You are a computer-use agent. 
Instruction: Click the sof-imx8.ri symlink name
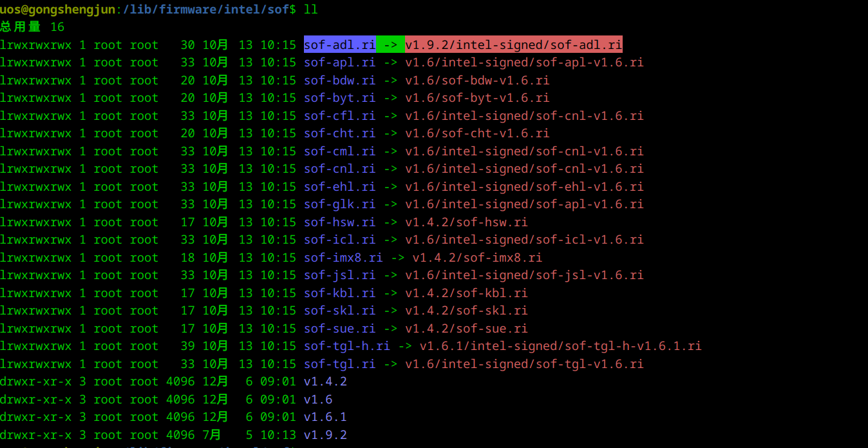coord(343,258)
